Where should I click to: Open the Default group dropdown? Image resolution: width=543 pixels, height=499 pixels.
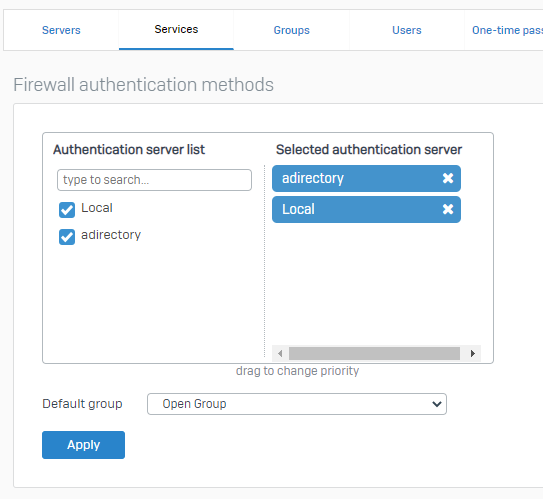297,404
